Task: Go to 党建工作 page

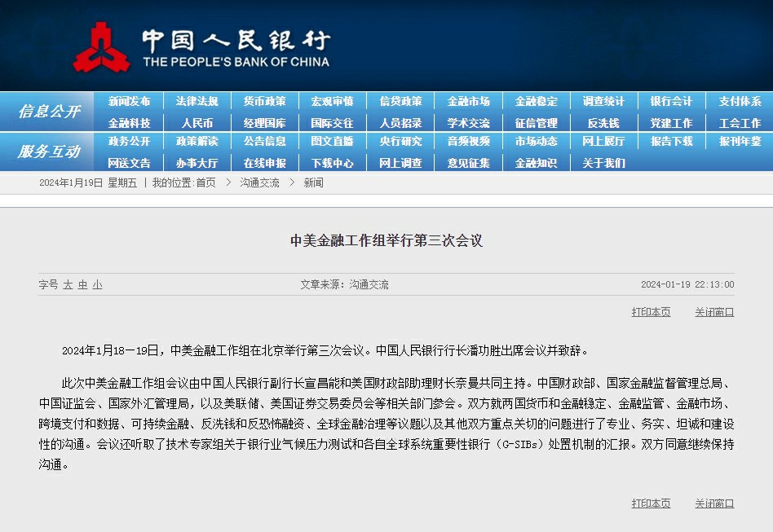Action: tap(671, 123)
